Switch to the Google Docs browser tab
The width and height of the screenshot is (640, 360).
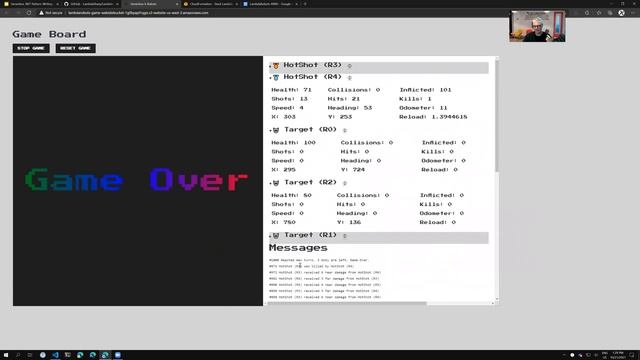[269, 4]
